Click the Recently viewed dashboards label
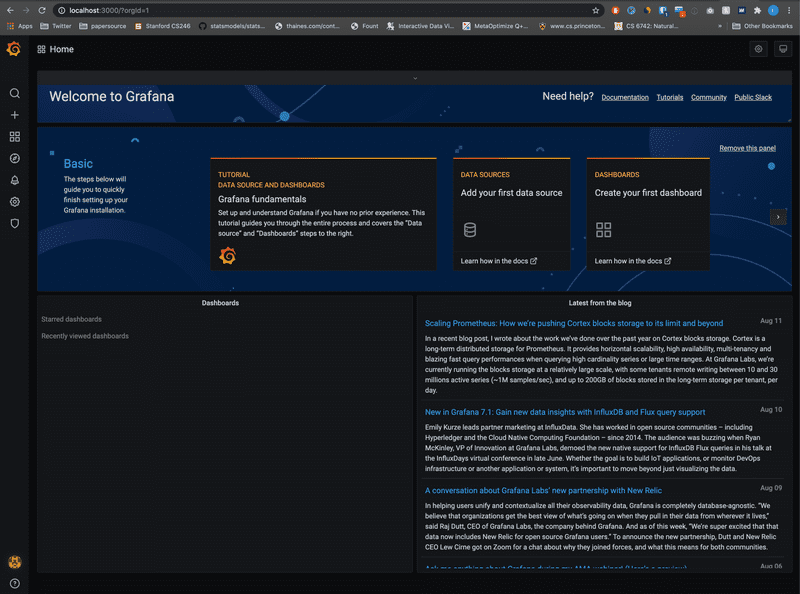 85,336
